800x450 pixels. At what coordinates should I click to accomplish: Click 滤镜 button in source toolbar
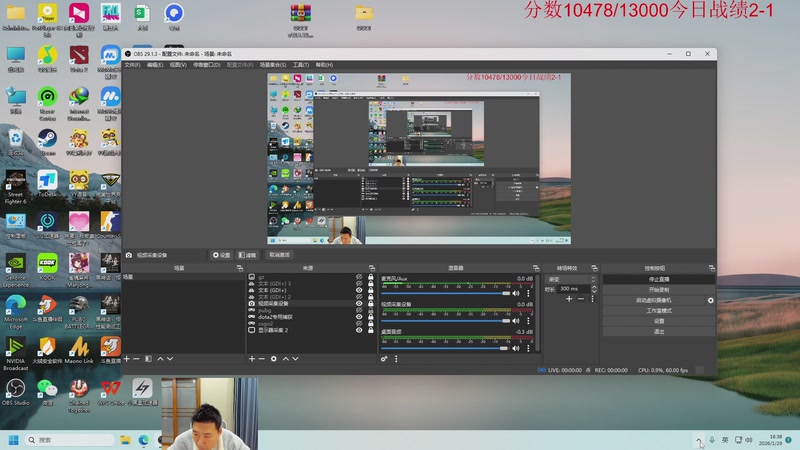(247, 255)
